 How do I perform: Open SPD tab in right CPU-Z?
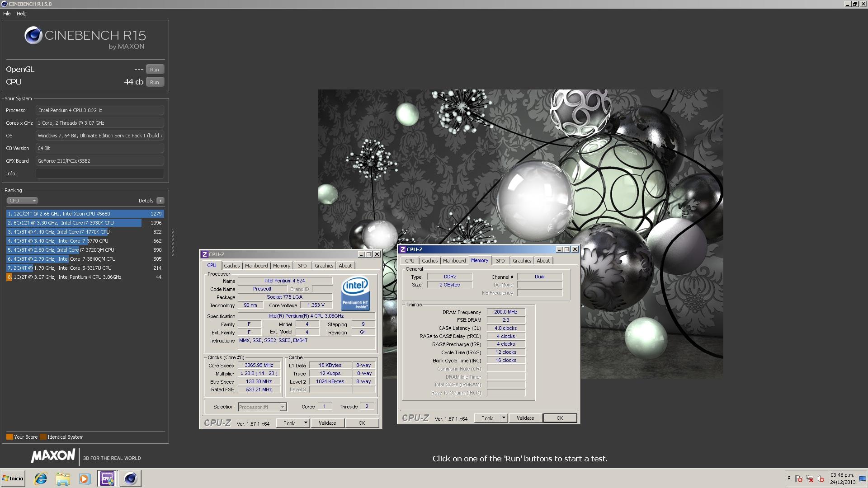point(500,261)
